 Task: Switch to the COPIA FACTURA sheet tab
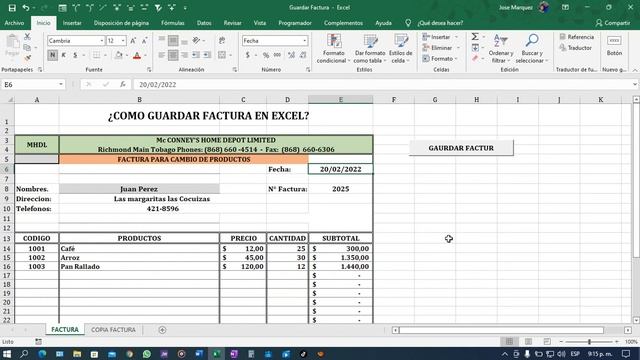(x=113, y=330)
